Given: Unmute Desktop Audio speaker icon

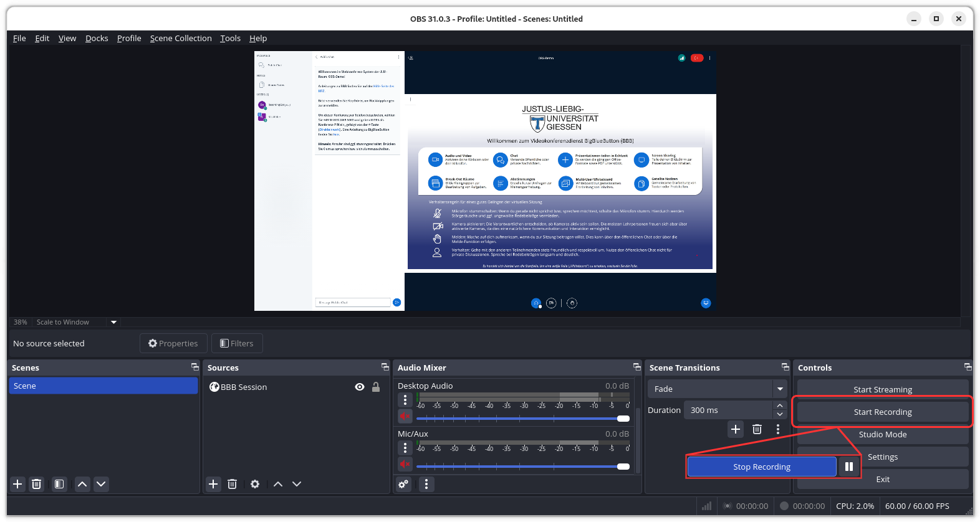Looking at the screenshot, I should [405, 416].
